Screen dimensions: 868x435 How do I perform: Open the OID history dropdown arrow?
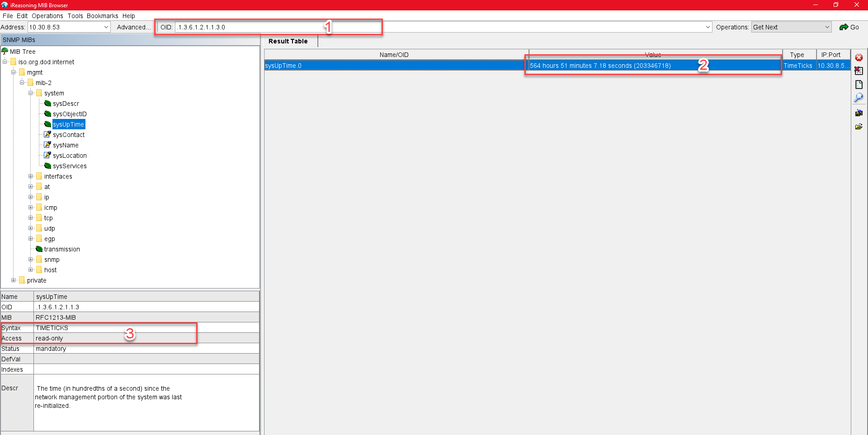708,27
